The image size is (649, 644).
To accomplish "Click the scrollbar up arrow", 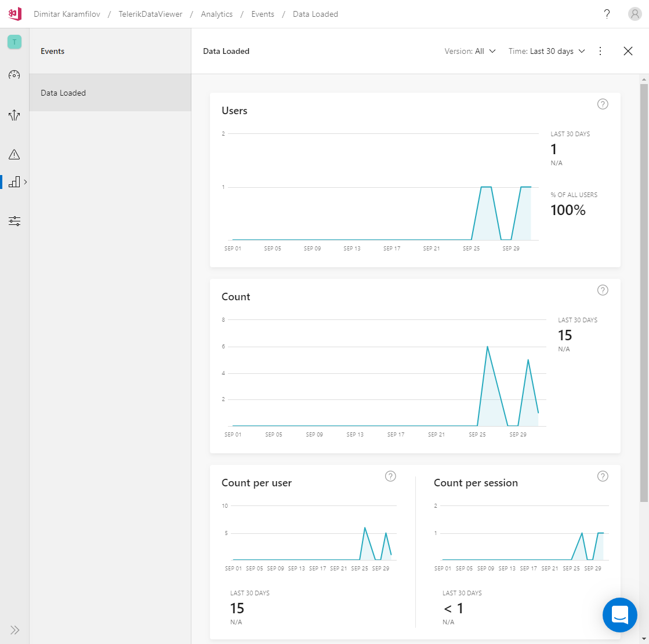I will (x=644, y=79).
